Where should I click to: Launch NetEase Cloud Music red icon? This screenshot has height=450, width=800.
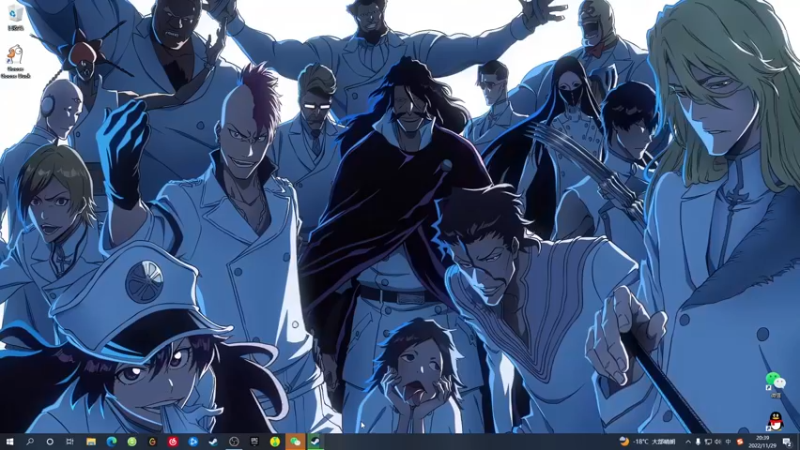point(172,441)
